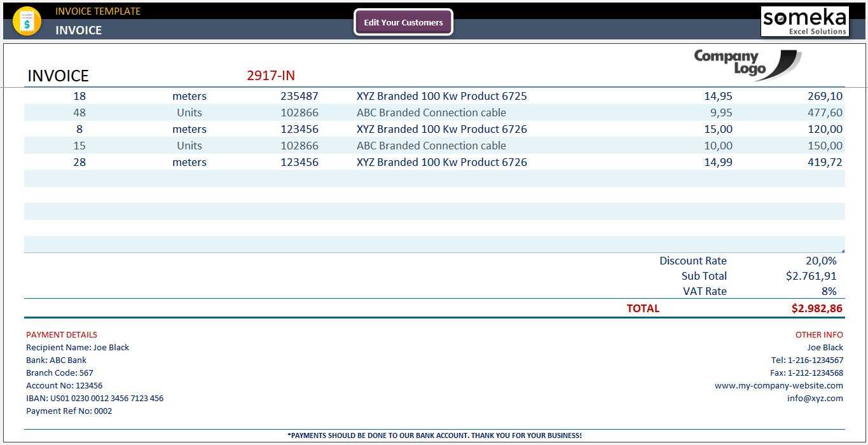Image resolution: width=868 pixels, height=445 pixels.
Task: Click line total 120,00
Action: [x=825, y=129]
